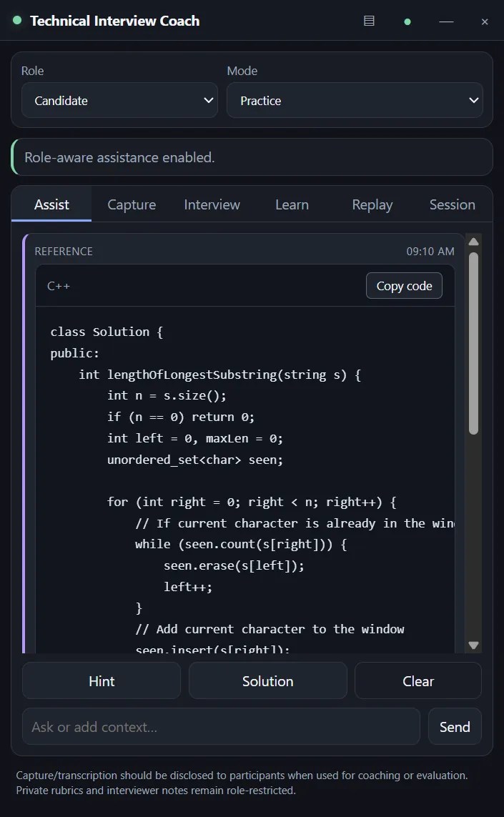Screen dimensions: 504x817
Task: Click the layout panel icon in title bar
Action: [x=369, y=21]
